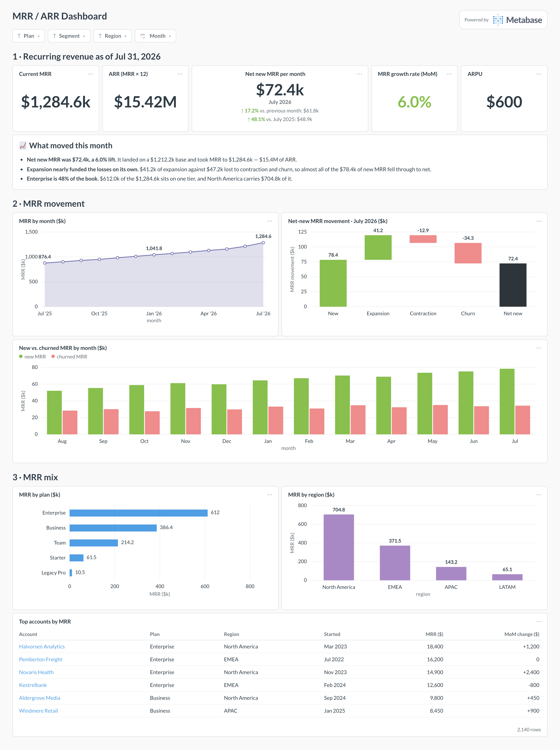This screenshot has height=750, width=560.
Task: Open the MRR by plan chart ellipsis menu
Action: 270,495
